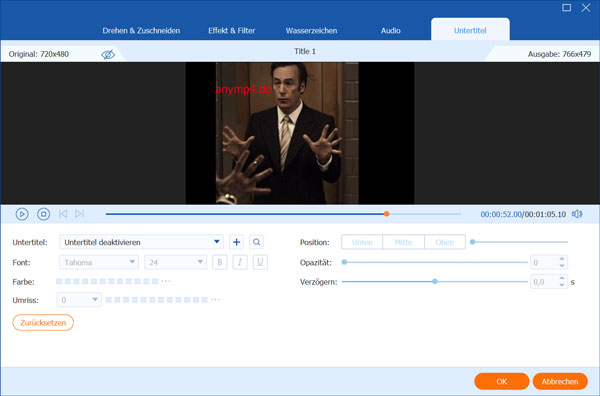The image size is (600, 396).
Task: Decrease the Opazität value with down arrow
Action: click(x=562, y=266)
